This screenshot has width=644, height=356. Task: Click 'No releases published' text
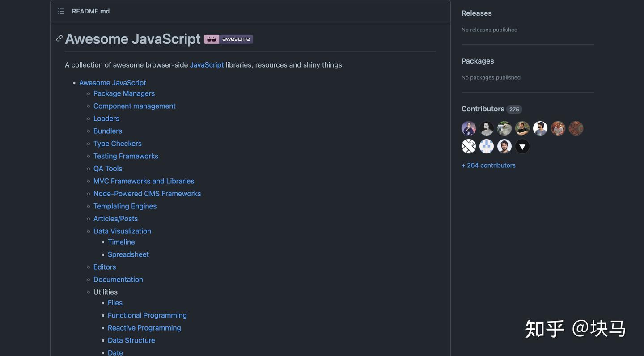tap(489, 30)
